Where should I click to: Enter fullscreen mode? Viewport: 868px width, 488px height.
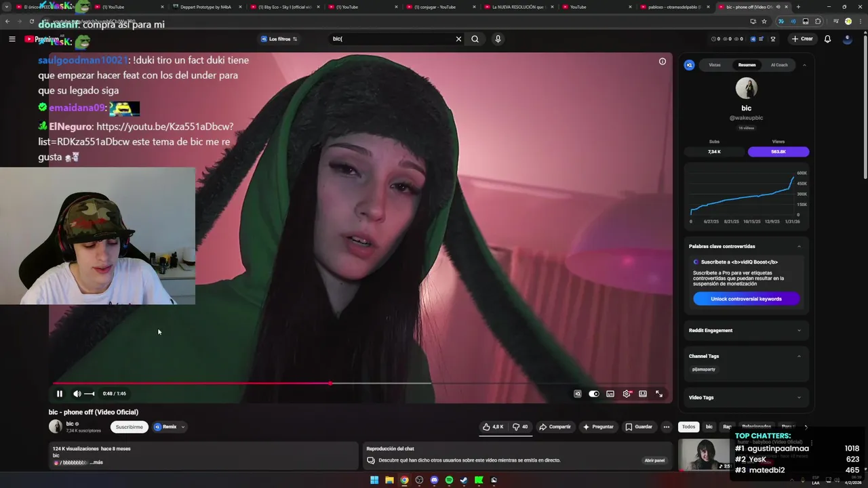point(659,394)
